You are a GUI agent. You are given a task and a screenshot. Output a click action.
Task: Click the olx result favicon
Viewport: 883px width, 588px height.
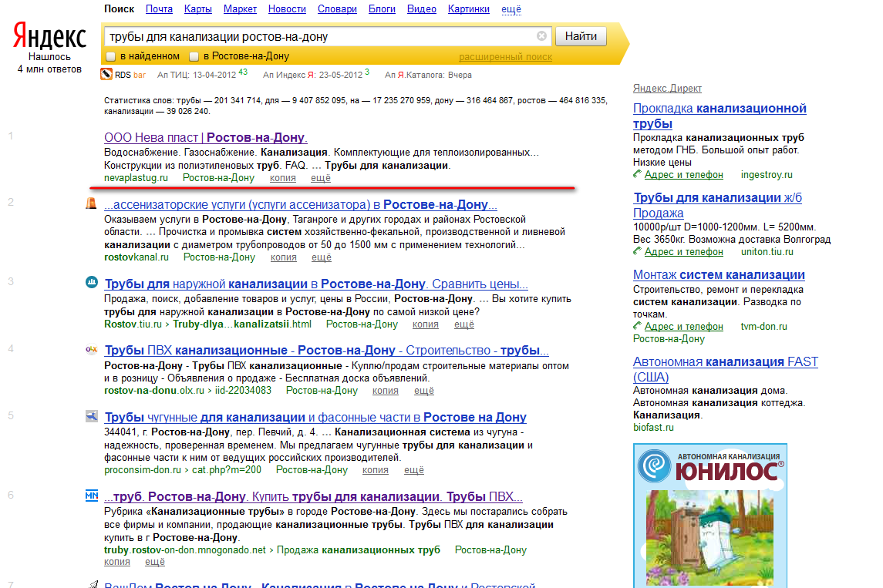pos(91,349)
